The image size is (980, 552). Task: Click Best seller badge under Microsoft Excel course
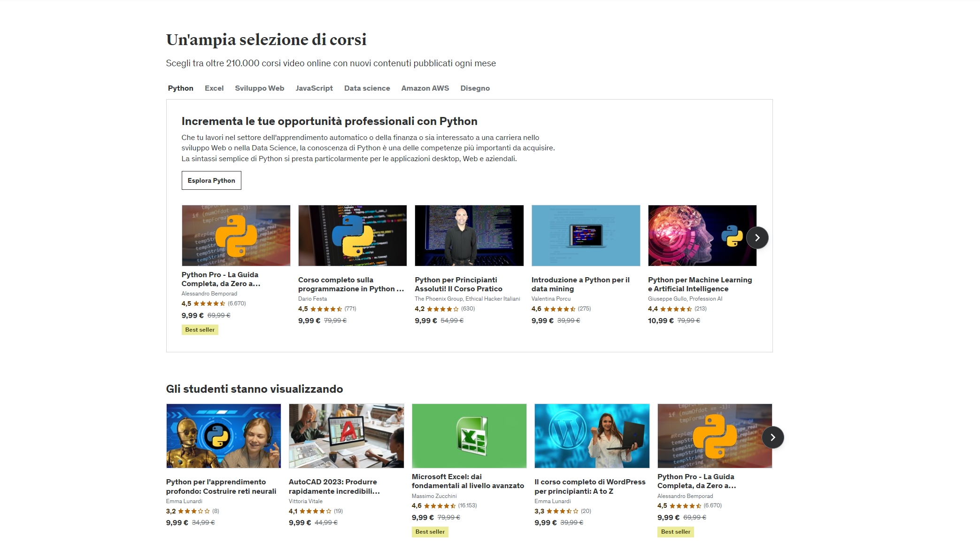pyautogui.click(x=430, y=532)
